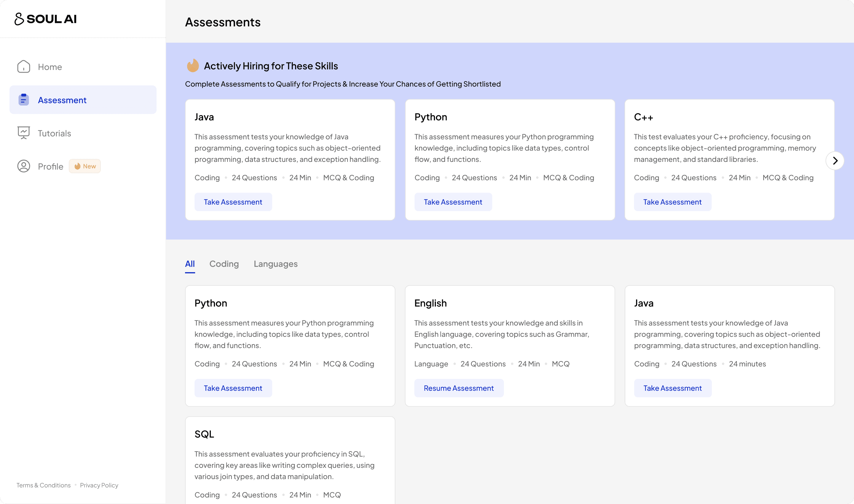Image resolution: width=854 pixels, height=504 pixels.
Task: Switch to the Coding tab
Action: coord(224,264)
